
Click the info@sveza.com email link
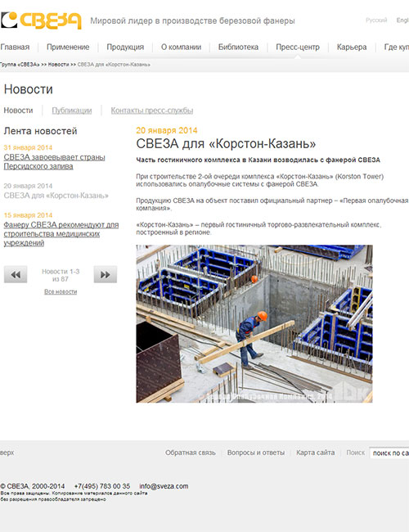coord(164,486)
